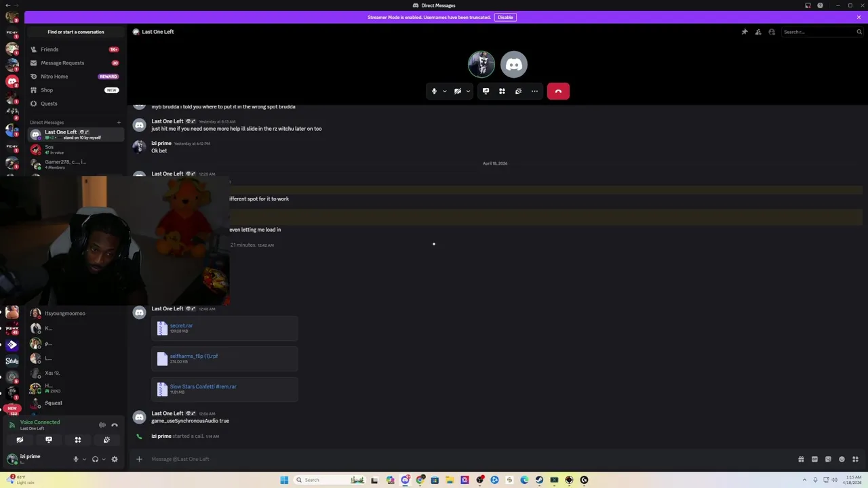
Task: Open the Friends tab
Action: [75, 49]
